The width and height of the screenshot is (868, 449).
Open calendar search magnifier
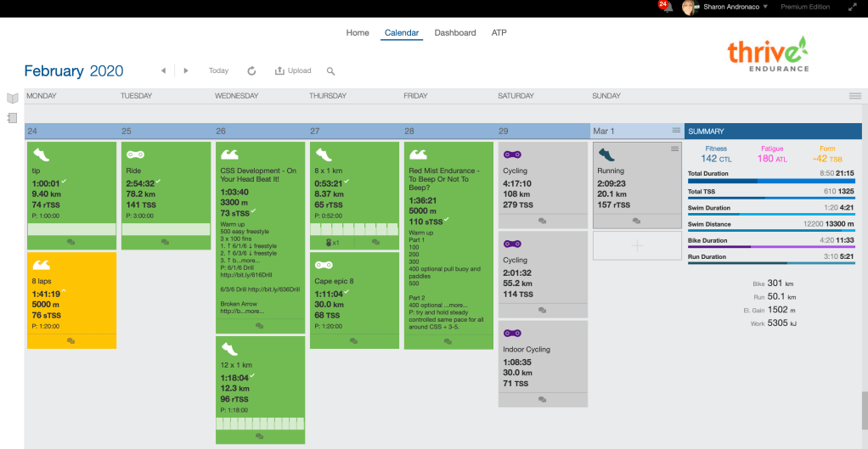331,71
